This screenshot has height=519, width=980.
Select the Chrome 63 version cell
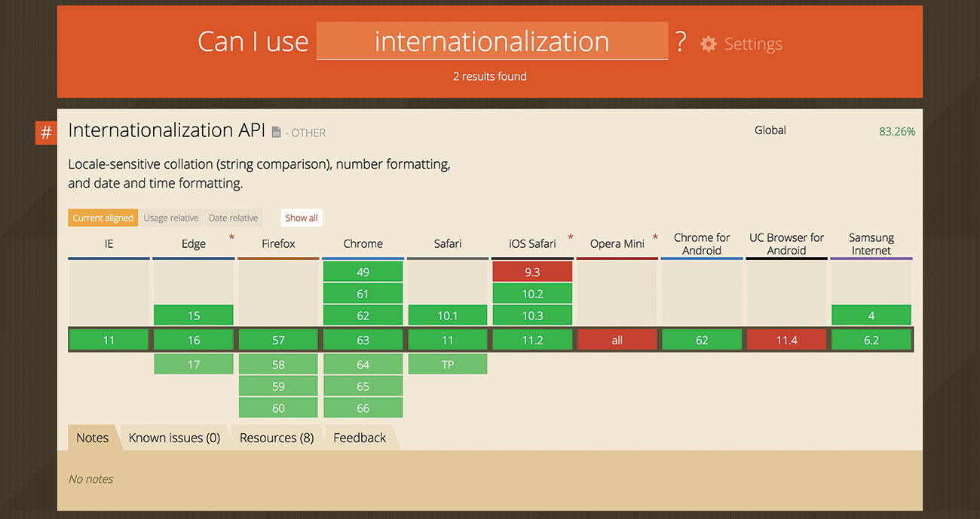coord(363,339)
